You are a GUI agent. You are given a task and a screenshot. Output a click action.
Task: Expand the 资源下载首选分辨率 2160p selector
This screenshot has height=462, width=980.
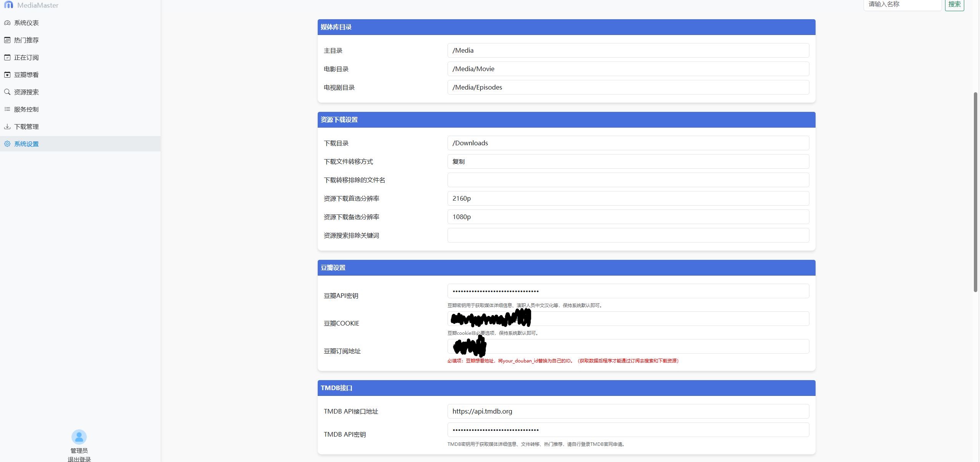pyautogui.click(x=628, y=198)
